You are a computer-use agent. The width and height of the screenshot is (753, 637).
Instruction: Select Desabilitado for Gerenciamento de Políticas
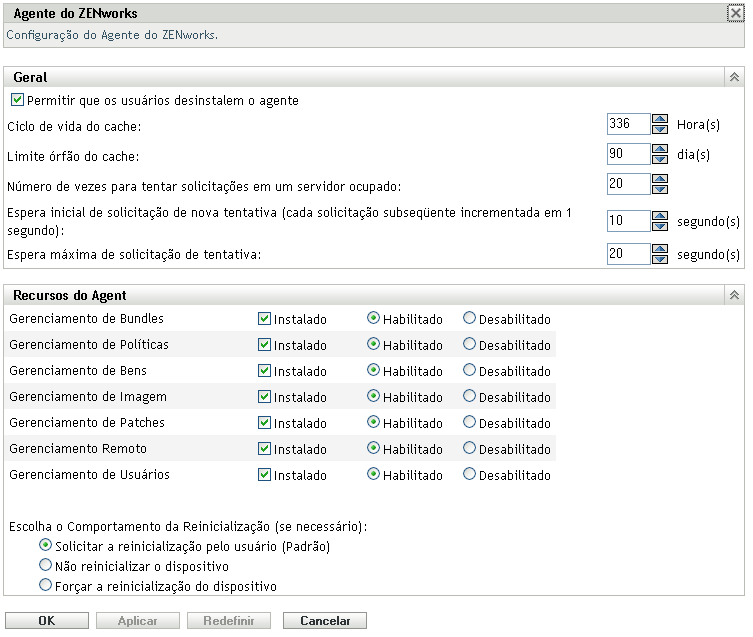tap(469, 344)
